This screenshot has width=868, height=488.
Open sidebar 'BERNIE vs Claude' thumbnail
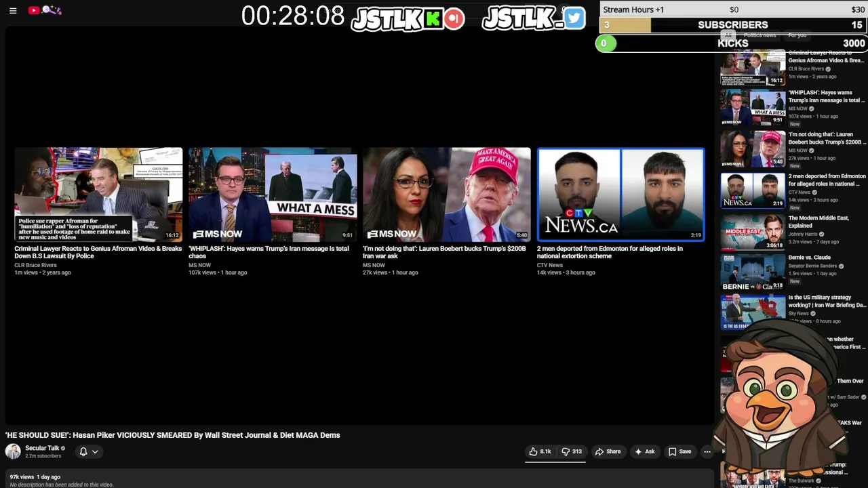coord(753,273)
